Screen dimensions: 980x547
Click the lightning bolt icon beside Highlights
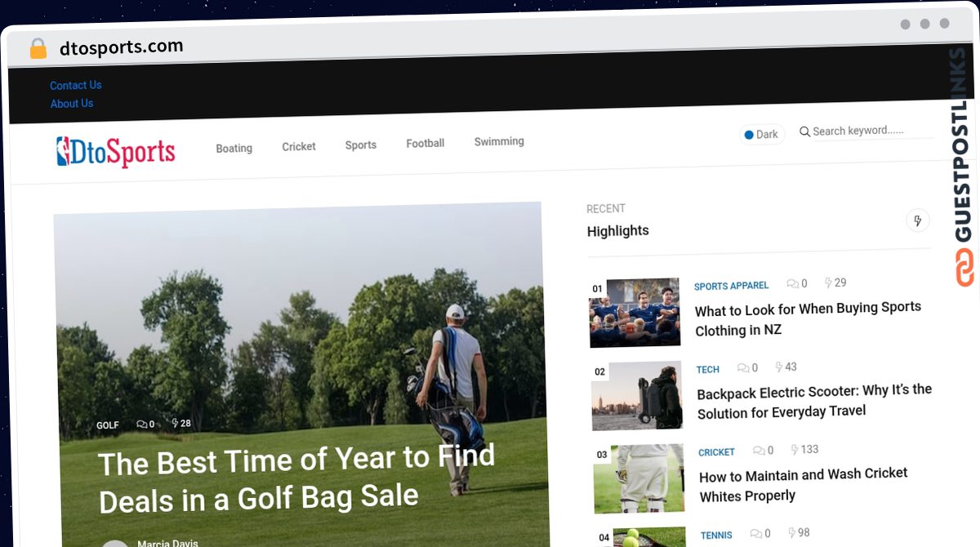pyautogui.click(x=918, y=221)
